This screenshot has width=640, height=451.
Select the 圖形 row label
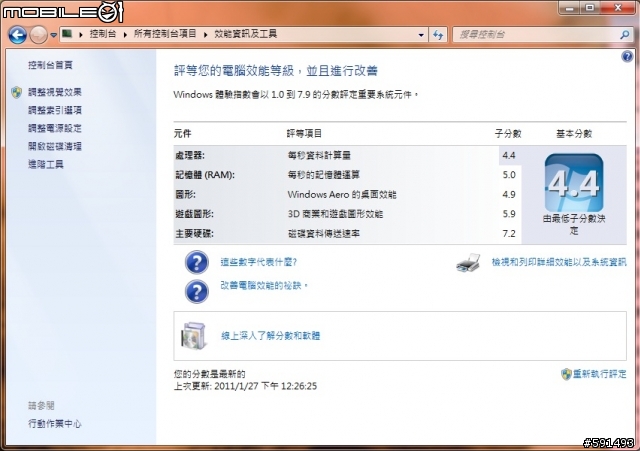[185, 195]
